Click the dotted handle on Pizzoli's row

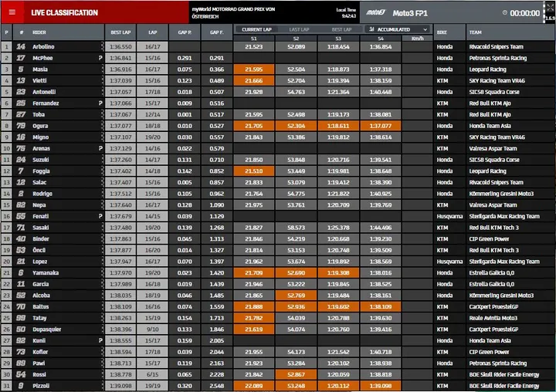[x=103, y=386]
